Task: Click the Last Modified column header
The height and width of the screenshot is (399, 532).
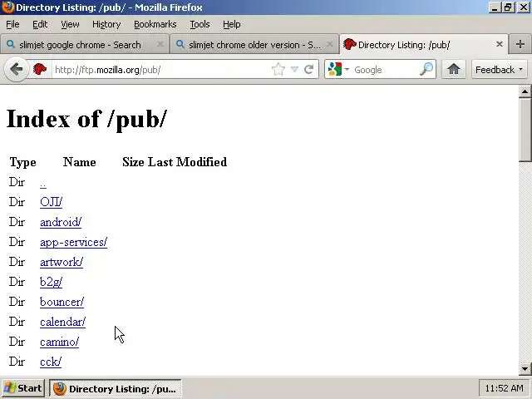Action: (x=187, y=162)
